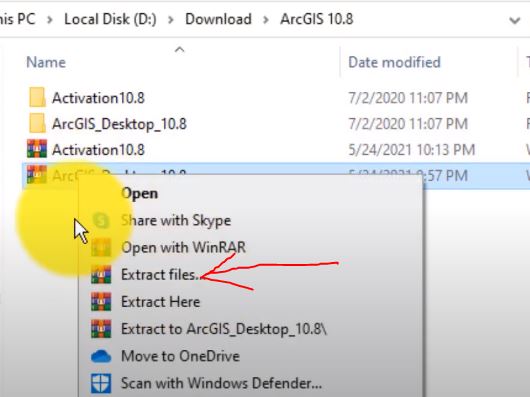The width and height of the screenshot is (530, 397).
Task: Click the WinRAR icon beside Extract to ArcGIS_Desktop_10.8
Action: pos(101,329)
